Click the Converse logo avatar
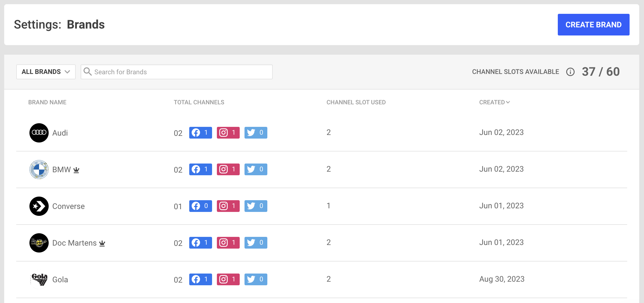 (x=39, y=206)
